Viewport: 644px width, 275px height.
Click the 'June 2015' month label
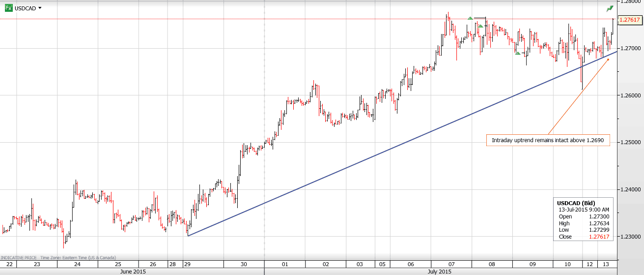point(132,271)
